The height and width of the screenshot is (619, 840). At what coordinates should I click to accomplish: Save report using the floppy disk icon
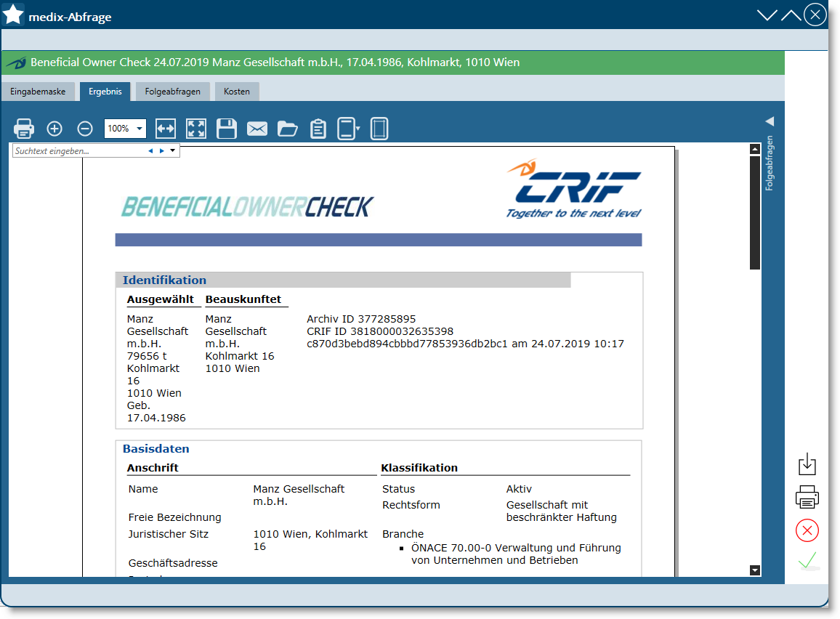227,129
